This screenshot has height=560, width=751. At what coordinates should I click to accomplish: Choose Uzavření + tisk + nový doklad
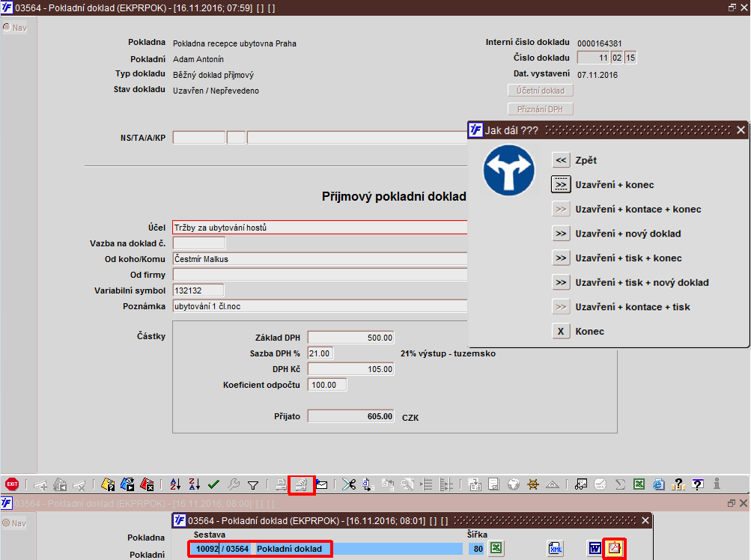tap(561, 282)
